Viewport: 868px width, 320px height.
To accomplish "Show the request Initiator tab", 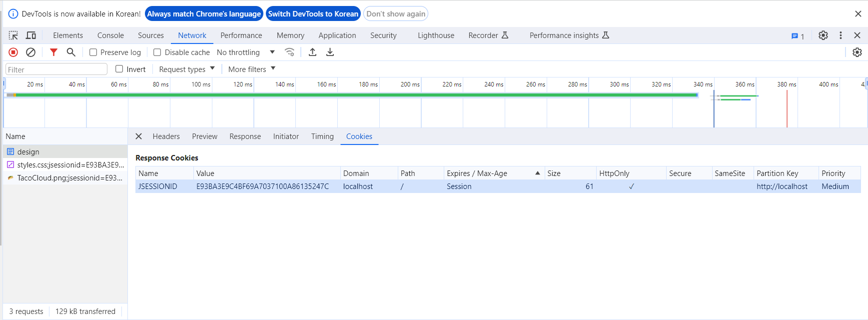I will 286,136.
